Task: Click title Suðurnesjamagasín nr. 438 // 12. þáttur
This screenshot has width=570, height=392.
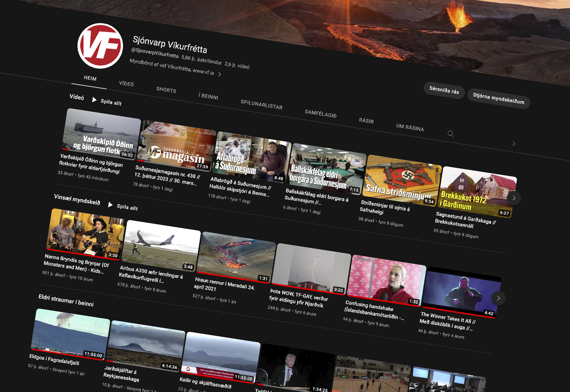Action: (x=167, y=175)
